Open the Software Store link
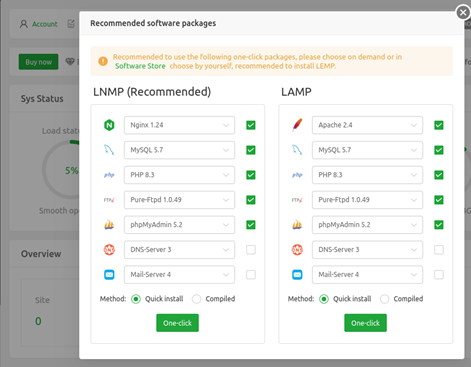 coord(140,66)
